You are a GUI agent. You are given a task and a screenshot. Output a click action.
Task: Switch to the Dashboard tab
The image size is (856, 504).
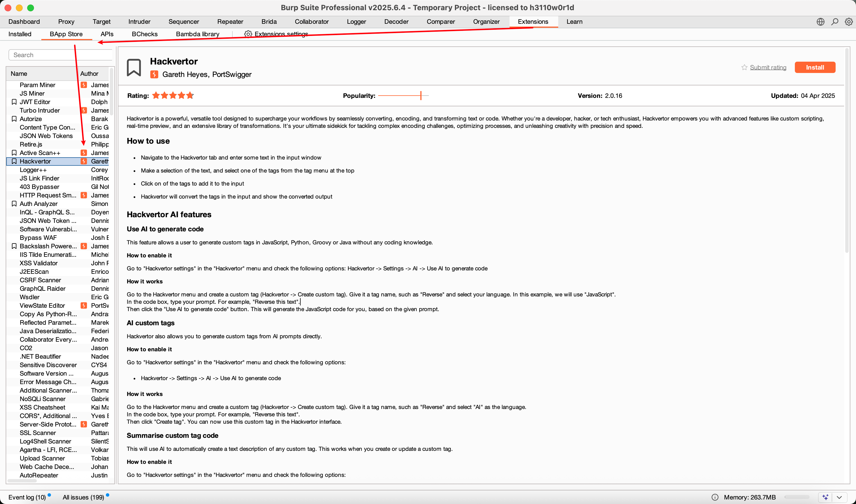click(24, 22)
